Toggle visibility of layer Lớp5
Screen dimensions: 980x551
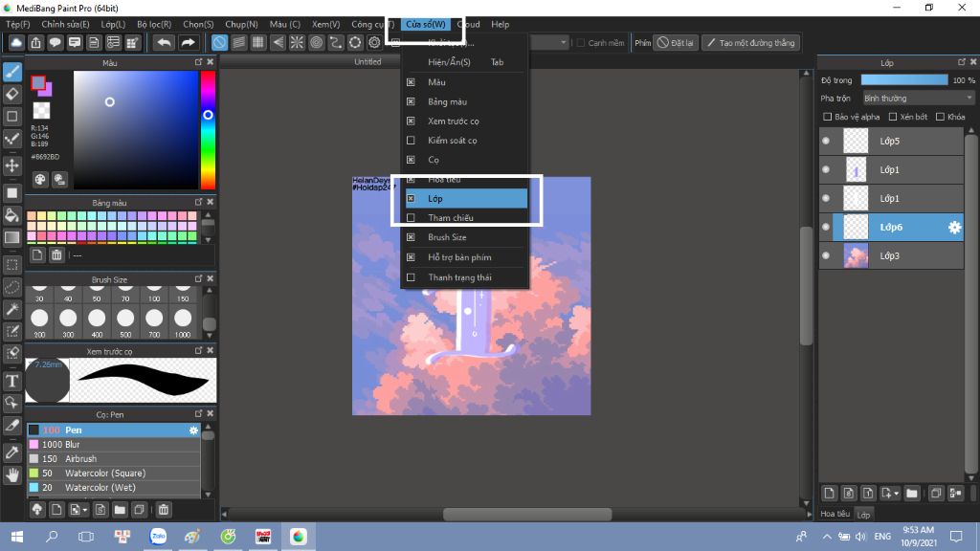point(826,142)
